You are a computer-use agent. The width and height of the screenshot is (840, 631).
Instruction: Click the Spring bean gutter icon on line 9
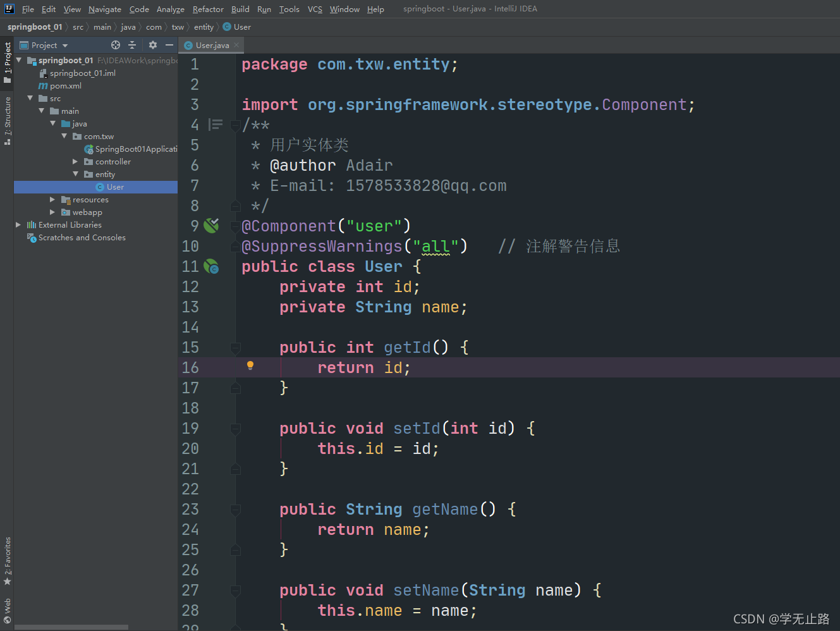pos(212,226)
